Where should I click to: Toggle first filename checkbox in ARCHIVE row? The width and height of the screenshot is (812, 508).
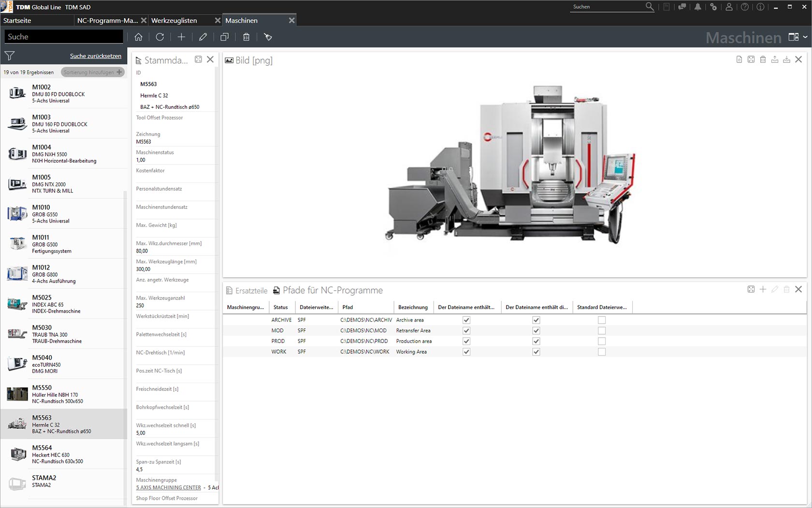click(466, 320)
